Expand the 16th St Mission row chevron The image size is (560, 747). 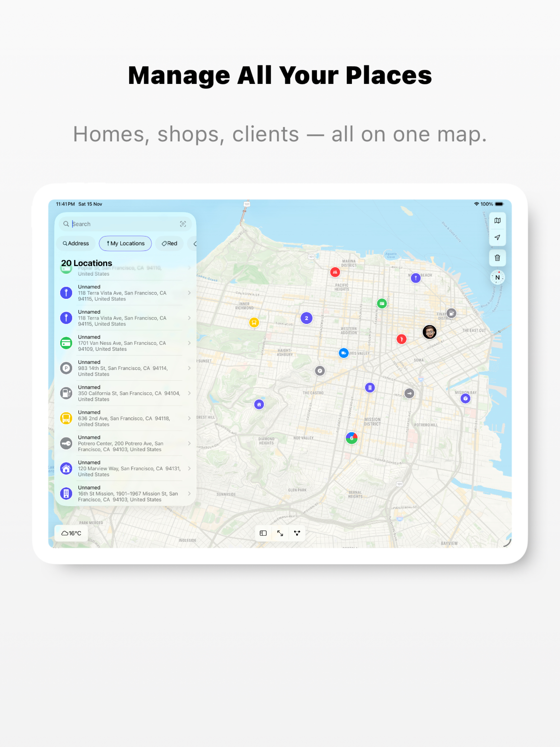(x=189, y=493)
